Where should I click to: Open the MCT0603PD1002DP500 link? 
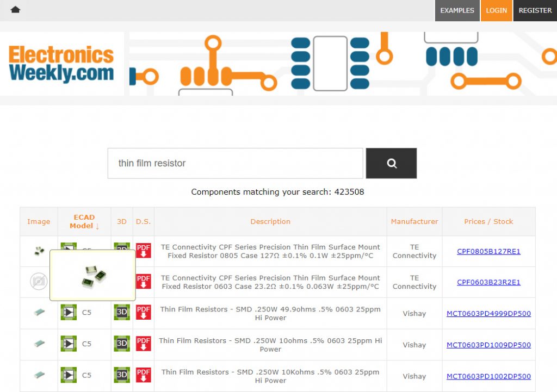488,376
